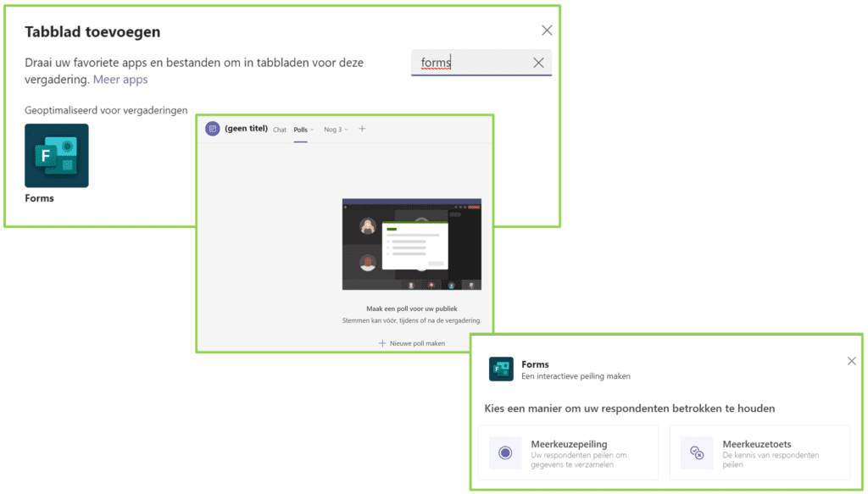The image size is (868, 494).
Task: Open the Meer apps link
Action: (120, 79)
